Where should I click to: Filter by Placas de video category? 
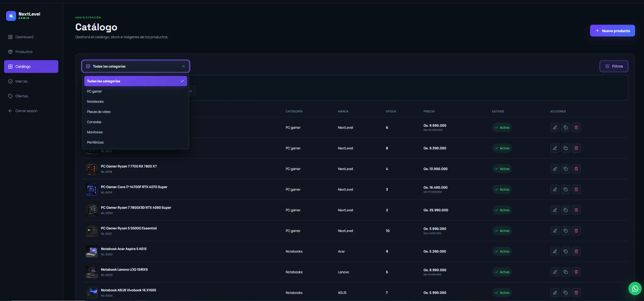pyautogui.click(x=136, y=112)
